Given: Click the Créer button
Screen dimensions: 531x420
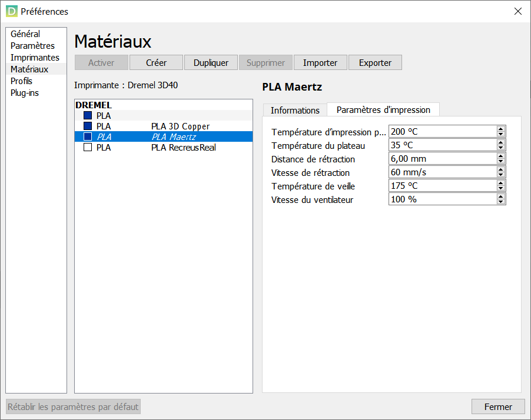Looking at the screenshot, I should [x=156, y=62].
